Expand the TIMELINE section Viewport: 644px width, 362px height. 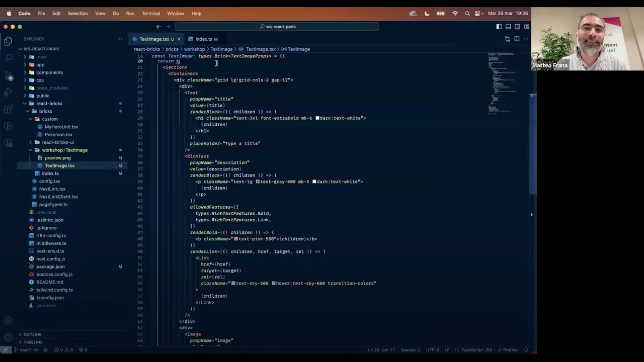[33, 342]
